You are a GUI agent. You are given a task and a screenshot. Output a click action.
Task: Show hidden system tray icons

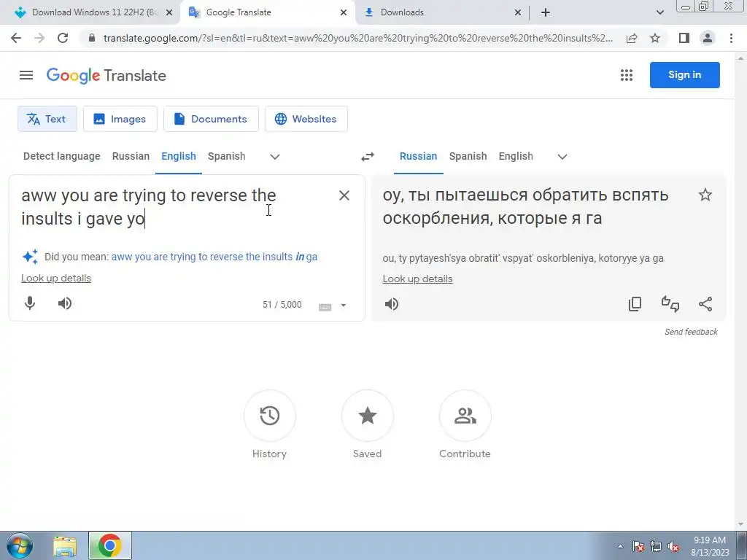tap(620, 547)
